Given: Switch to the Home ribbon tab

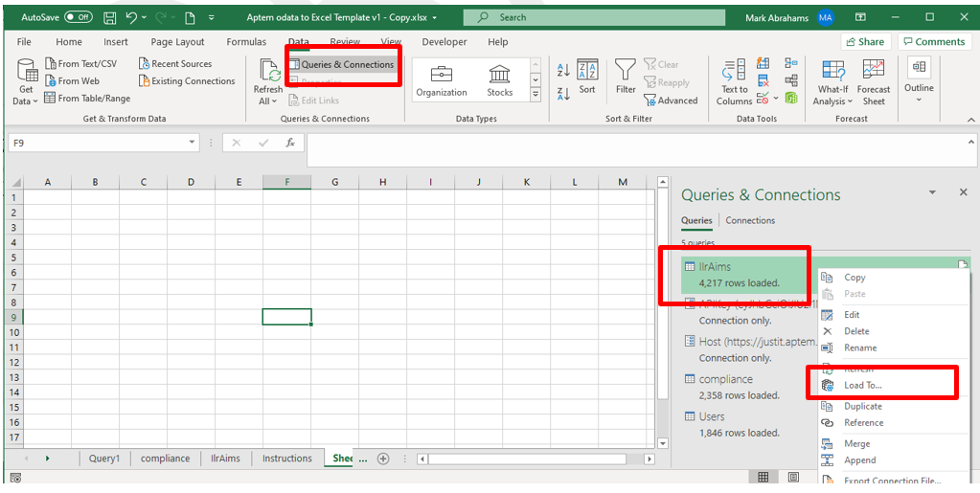Looking at the screenshot, I should click(69, 42).
